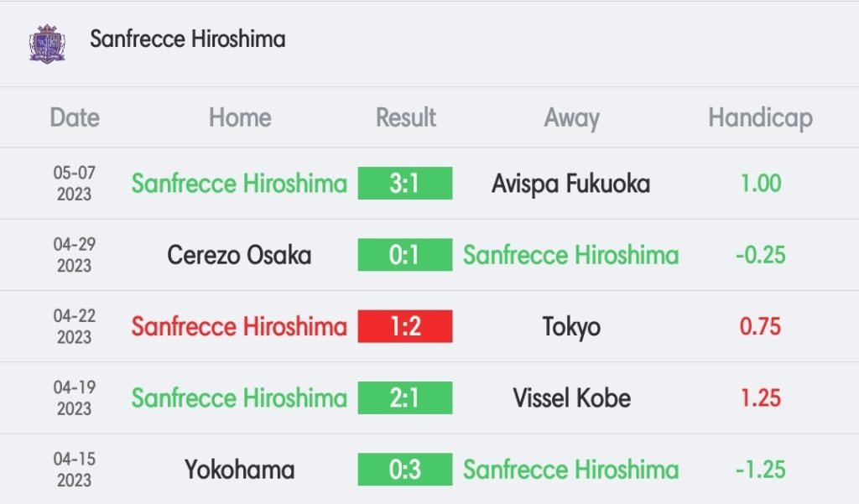The width and height of the screenshot is (859, 504).
Task: Select the Date column header
Action: point(75,117)
